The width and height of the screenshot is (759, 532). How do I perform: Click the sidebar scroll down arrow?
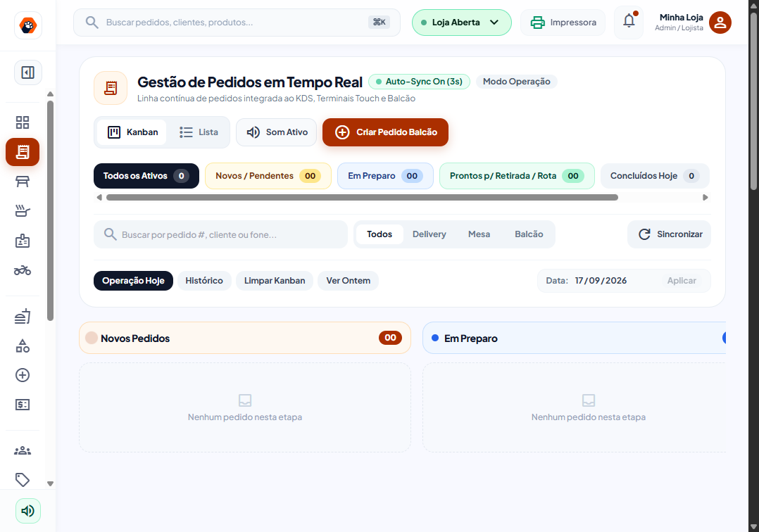pos(51,483)
